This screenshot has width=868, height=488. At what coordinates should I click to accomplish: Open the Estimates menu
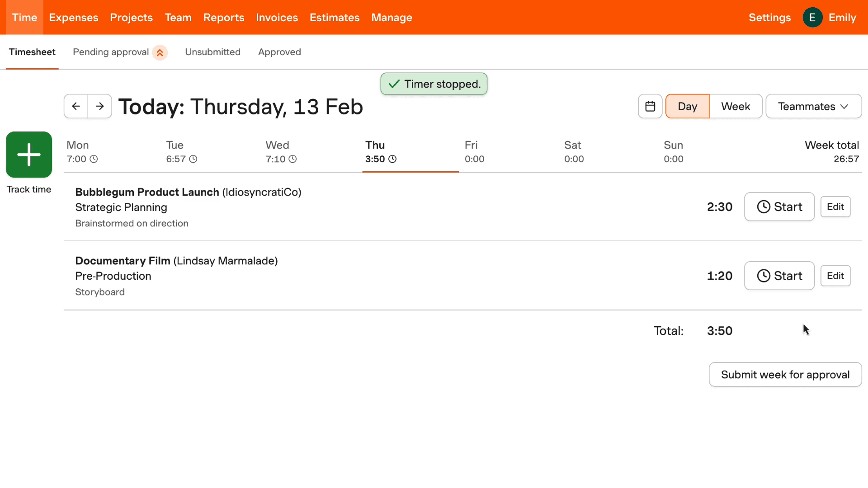[x=335, y=18]
